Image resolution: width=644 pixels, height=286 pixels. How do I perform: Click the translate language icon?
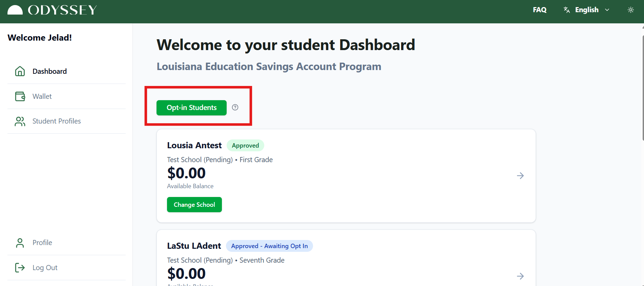click(x=567, y=10)
